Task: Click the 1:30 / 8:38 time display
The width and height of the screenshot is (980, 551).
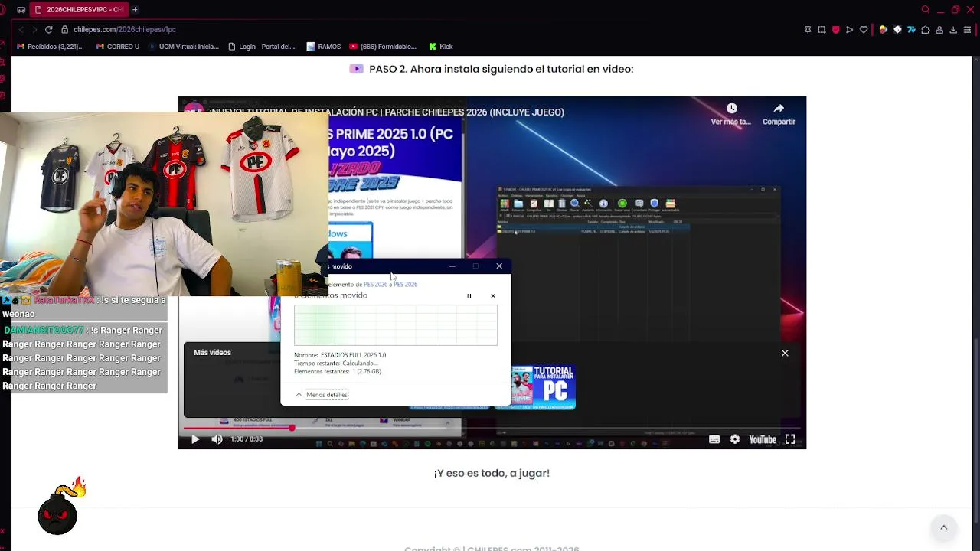Action: [x=247, y=439]
